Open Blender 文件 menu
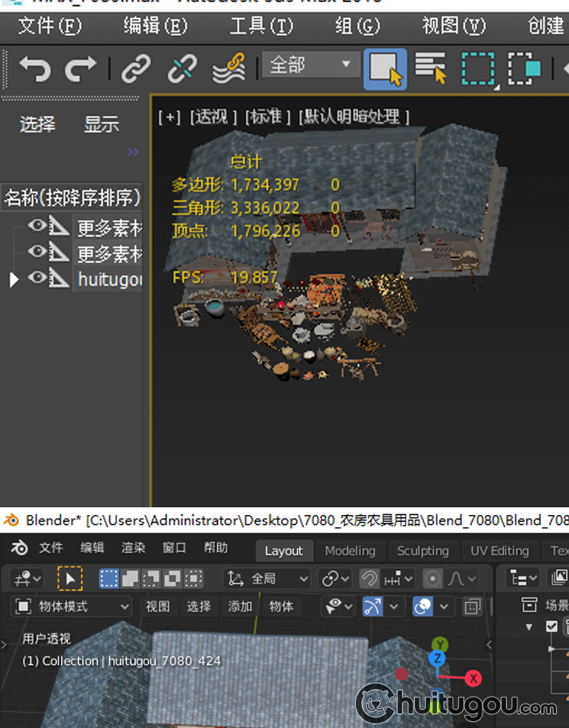The image size is (569, 728). coord(51,548)
